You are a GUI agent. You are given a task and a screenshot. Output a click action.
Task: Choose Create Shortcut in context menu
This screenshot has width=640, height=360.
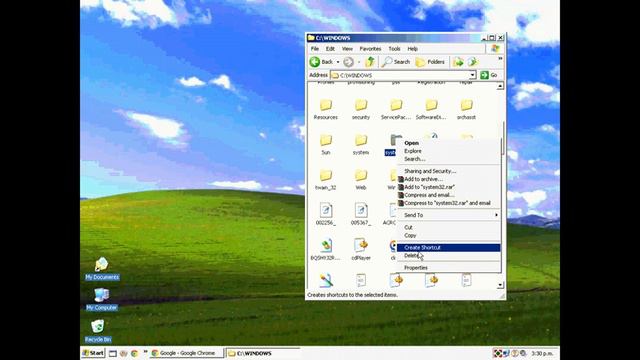pyautogui.click(x=449, y=247)
